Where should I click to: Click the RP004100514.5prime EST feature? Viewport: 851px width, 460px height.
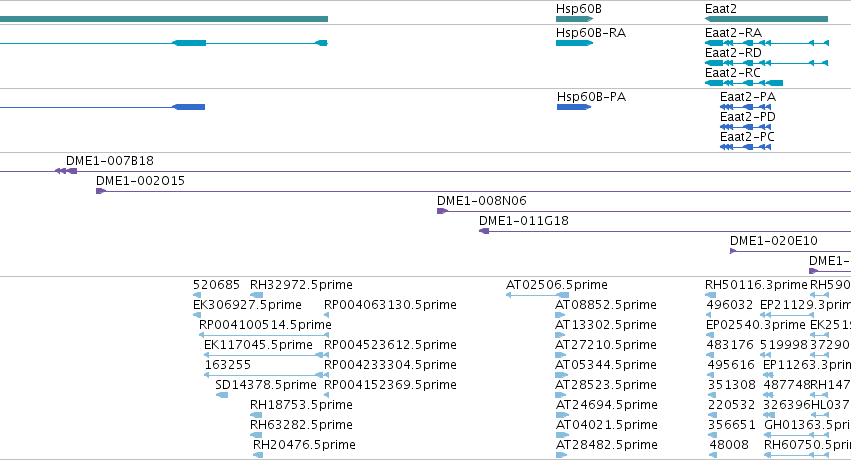264,335
